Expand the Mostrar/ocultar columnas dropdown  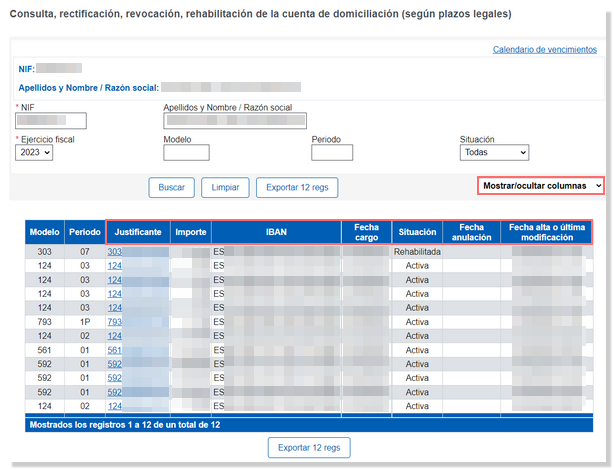click(541, 186)
